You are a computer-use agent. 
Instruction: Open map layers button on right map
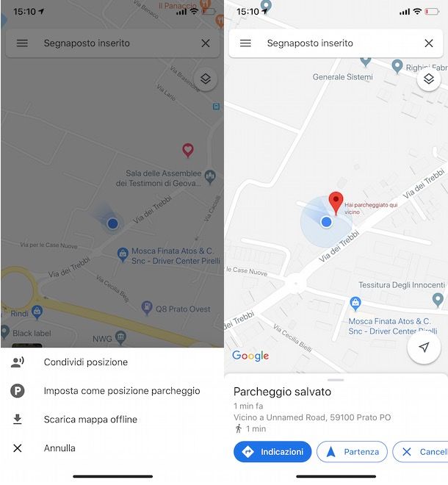pyautogui.click(x=428, y=79)
